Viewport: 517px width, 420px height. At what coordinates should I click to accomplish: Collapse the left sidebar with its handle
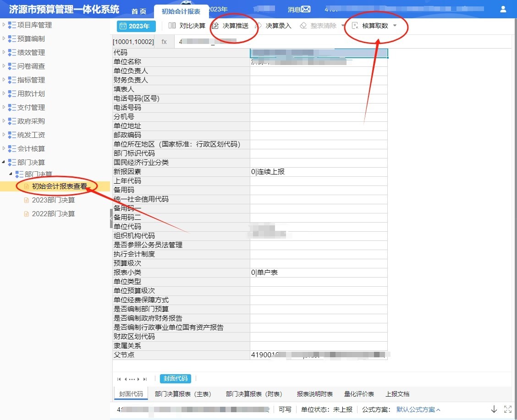coord(111,218)
